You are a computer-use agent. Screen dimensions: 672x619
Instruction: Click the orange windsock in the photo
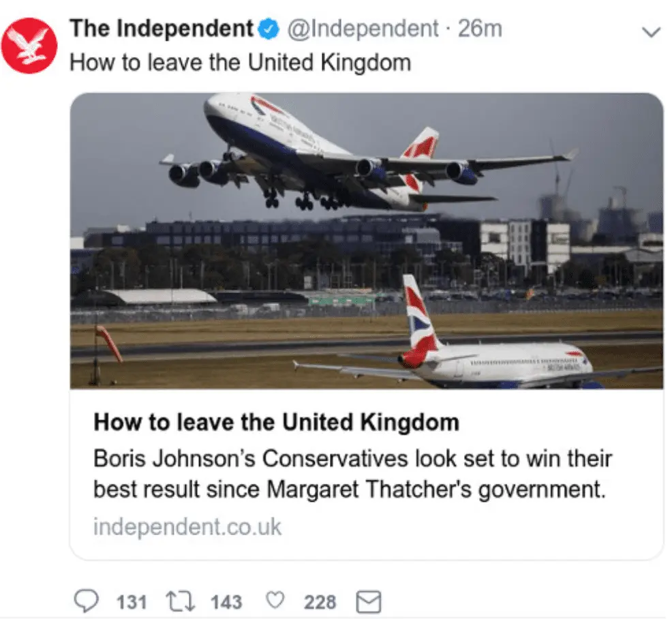pyautogui.click(x=110, y=343)
